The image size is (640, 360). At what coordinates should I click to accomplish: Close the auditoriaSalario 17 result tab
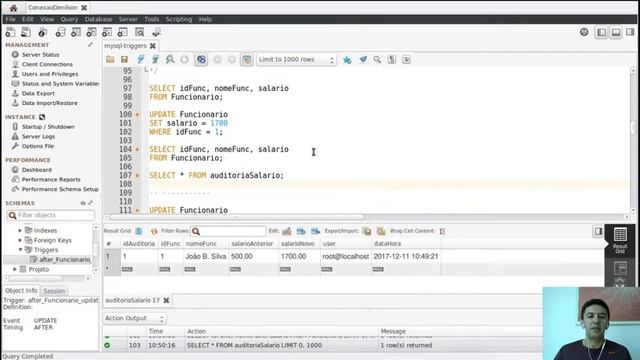(166, 300)
